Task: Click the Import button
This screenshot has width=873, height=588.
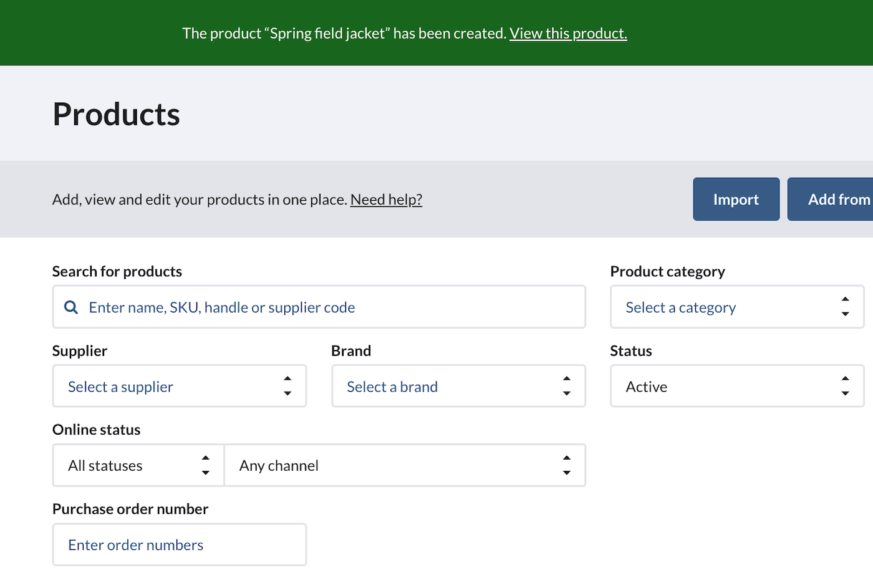Action: click(x=736, y=199)
